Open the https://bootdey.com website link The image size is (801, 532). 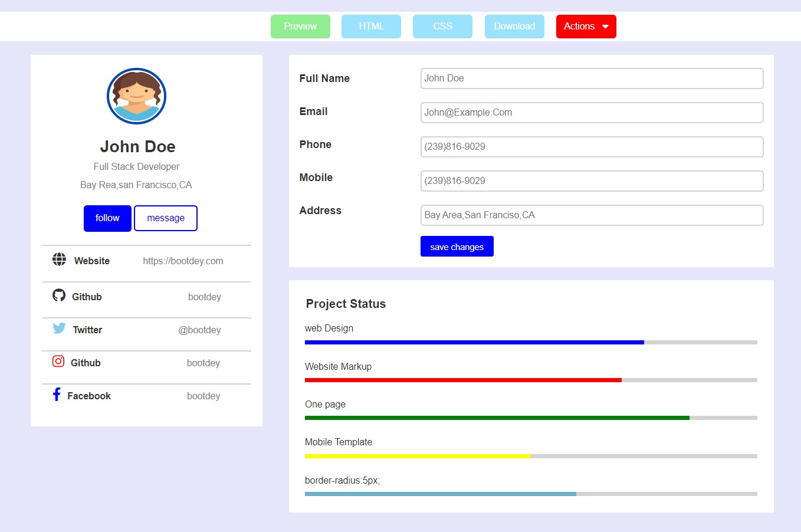(183, 261)
